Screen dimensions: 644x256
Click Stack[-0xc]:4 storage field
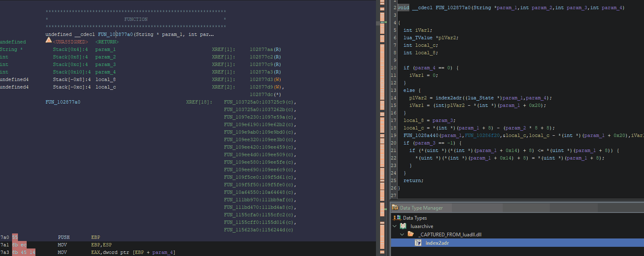72,87
